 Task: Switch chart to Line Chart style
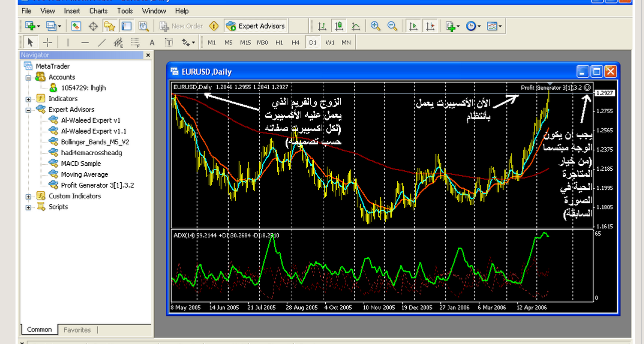pos(356,26)
